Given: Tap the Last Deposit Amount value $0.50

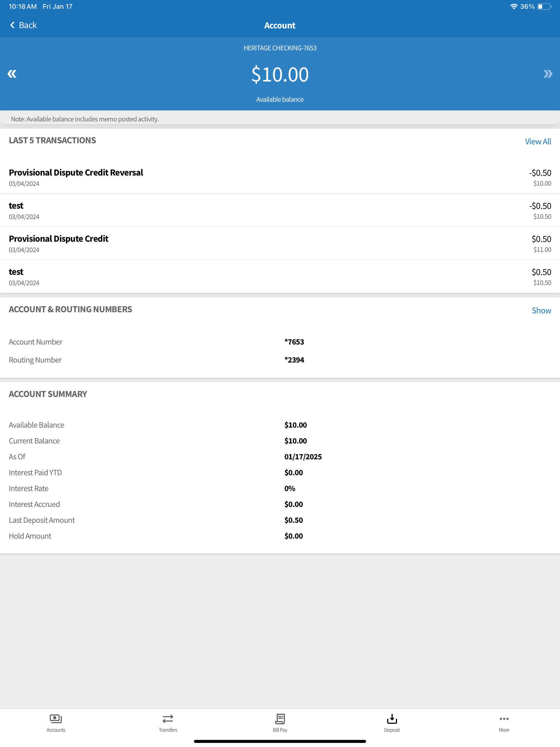Looking at the screenshot, I should point(293,520).
